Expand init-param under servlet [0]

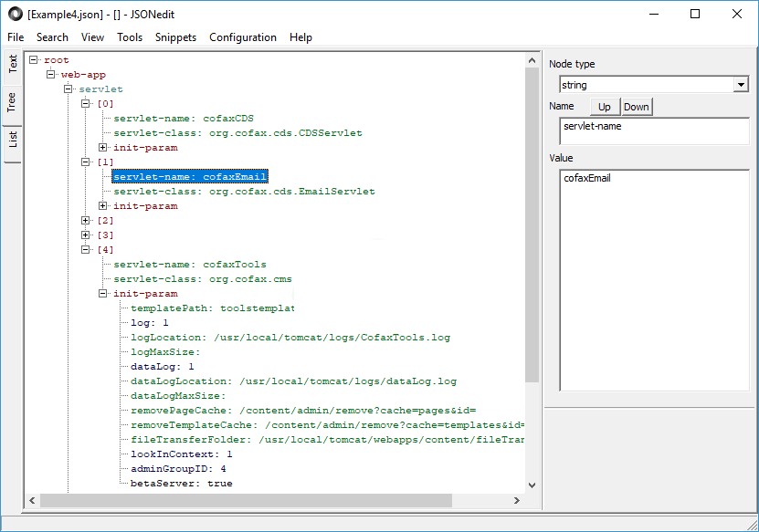(x=103, y=148)
